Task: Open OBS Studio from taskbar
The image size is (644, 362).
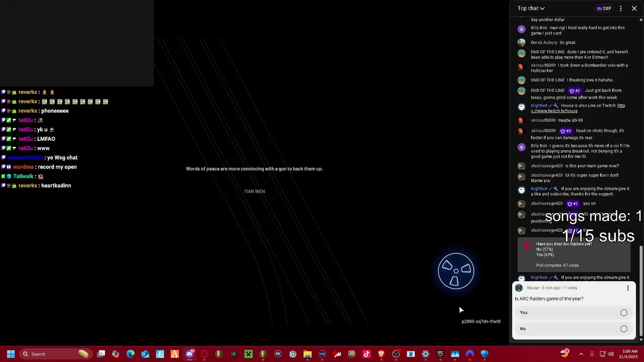Action: 396,354
